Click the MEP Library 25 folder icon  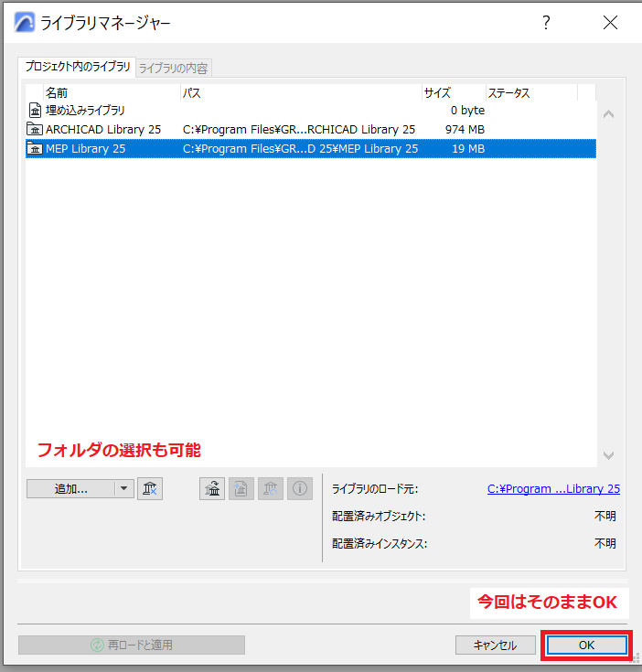click(35, 149)
